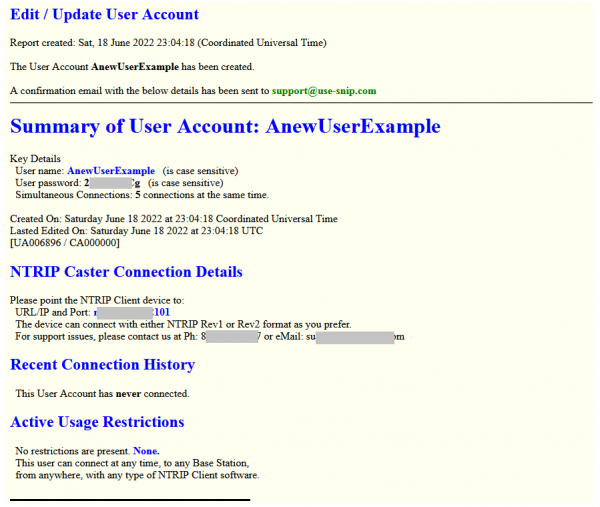Click the "Simultaneous Connections" line

pos(142,195)
